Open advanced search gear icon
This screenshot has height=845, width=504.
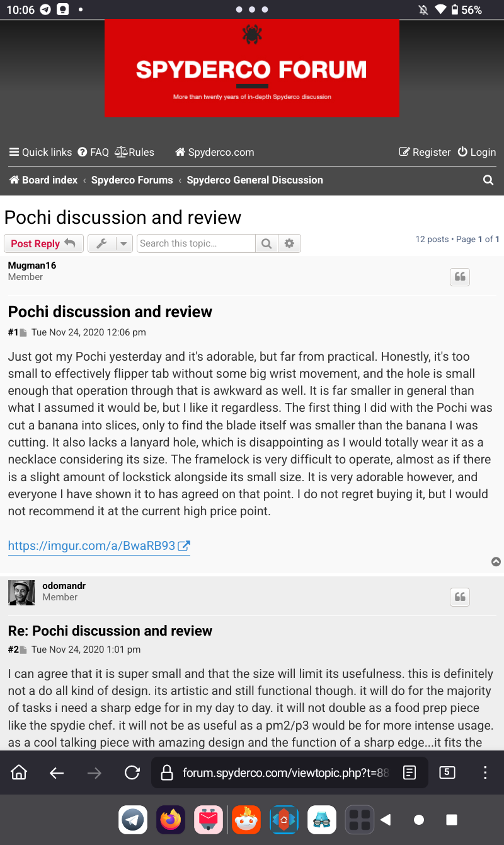pos(289,243)
